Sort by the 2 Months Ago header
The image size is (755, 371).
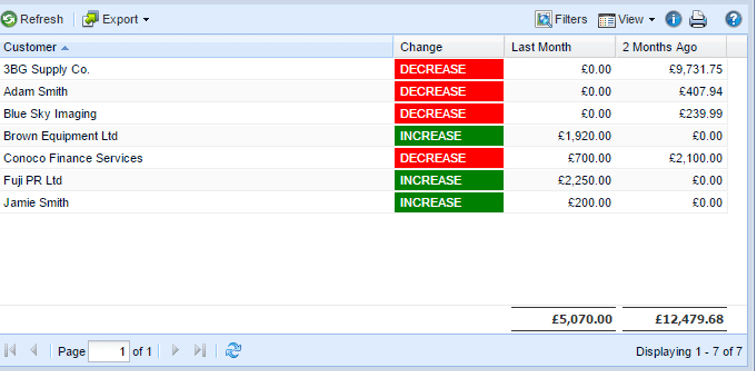(x=671, y=47)
